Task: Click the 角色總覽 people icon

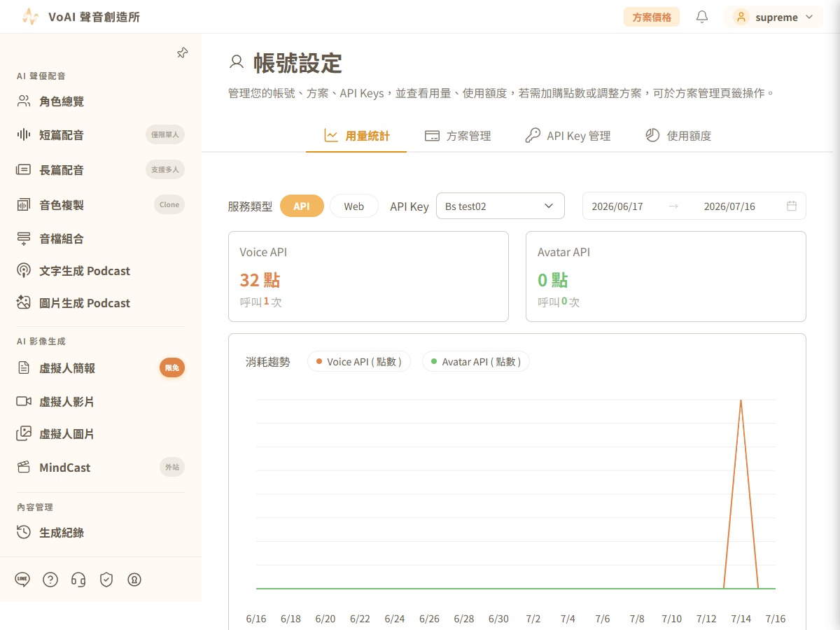Action: 24,101
